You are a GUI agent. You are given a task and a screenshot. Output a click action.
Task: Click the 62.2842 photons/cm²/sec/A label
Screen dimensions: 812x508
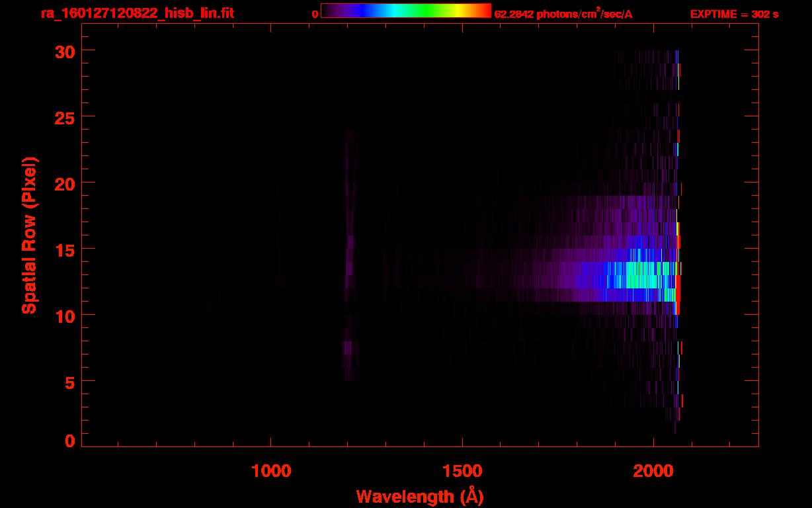click(563, 14)
